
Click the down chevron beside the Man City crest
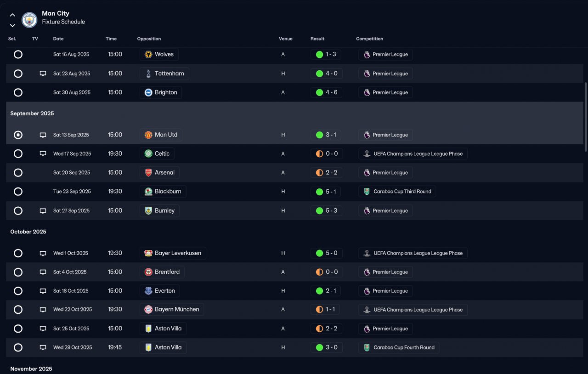[x=12, y=25]
